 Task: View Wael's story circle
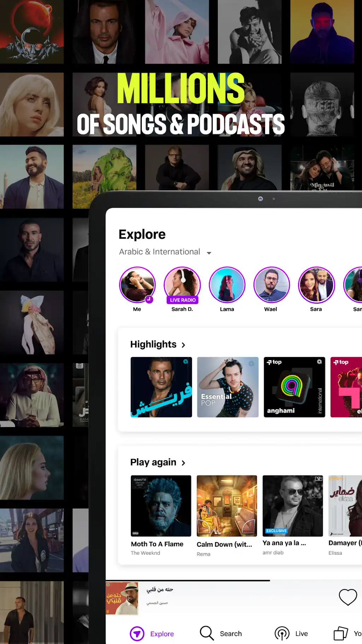pos(271,285)
